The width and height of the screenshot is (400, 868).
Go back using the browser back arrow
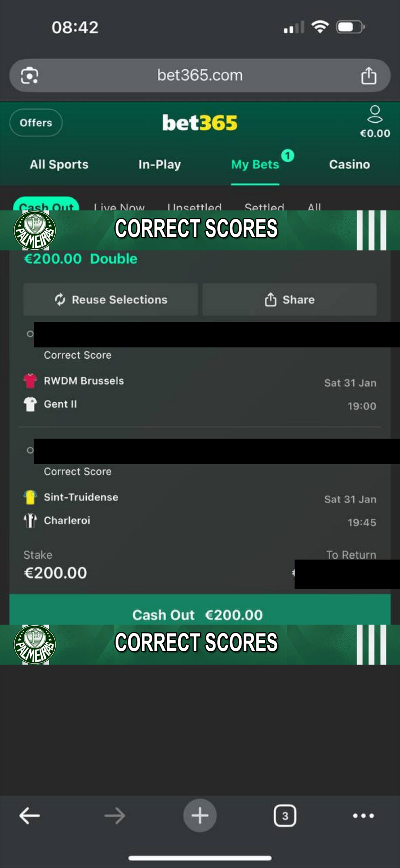coord(30,815)
